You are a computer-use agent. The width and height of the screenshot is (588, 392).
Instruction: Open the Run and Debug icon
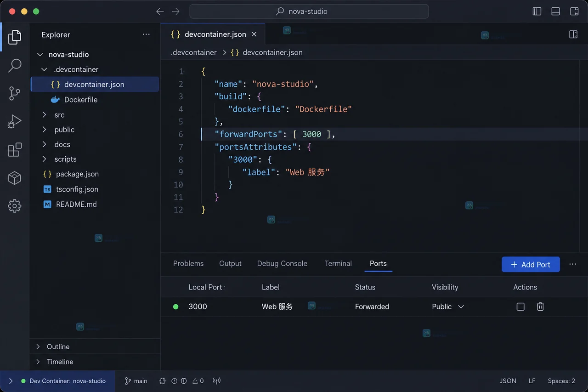15,121
